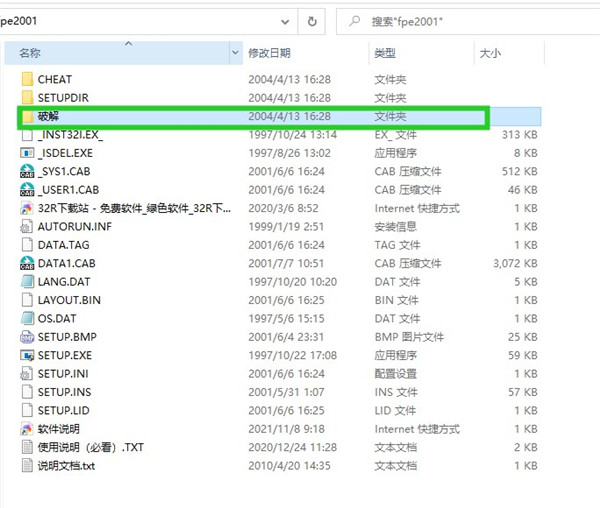The height and width of the screenshot is (508, 600).
Task: Refresh the fpe2001 folder view
Action: [312, 21]
